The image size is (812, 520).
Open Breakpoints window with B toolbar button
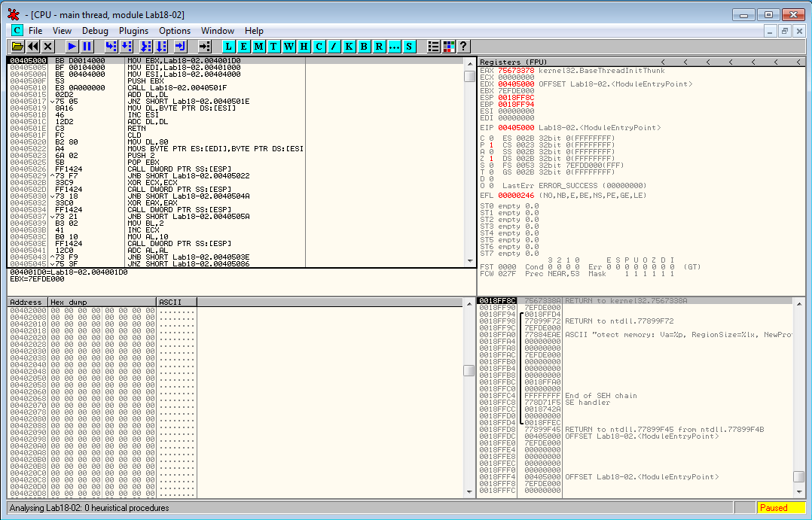tap(364, 47)
